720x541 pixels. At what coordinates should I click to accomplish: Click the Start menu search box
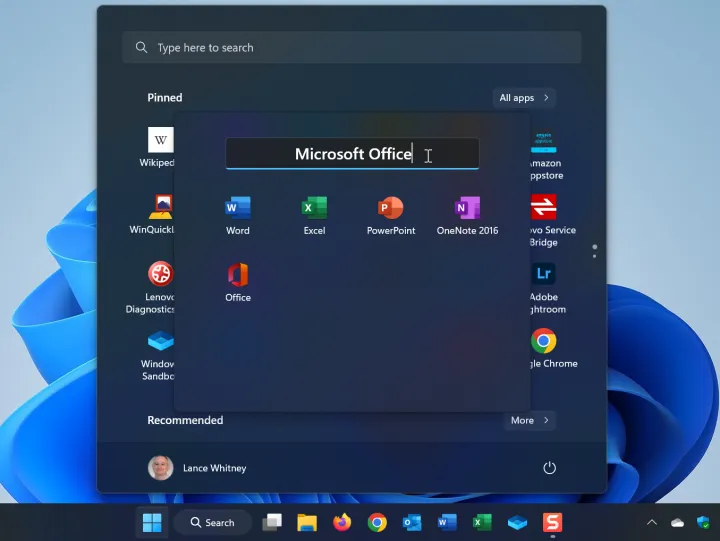pos(352,48)
